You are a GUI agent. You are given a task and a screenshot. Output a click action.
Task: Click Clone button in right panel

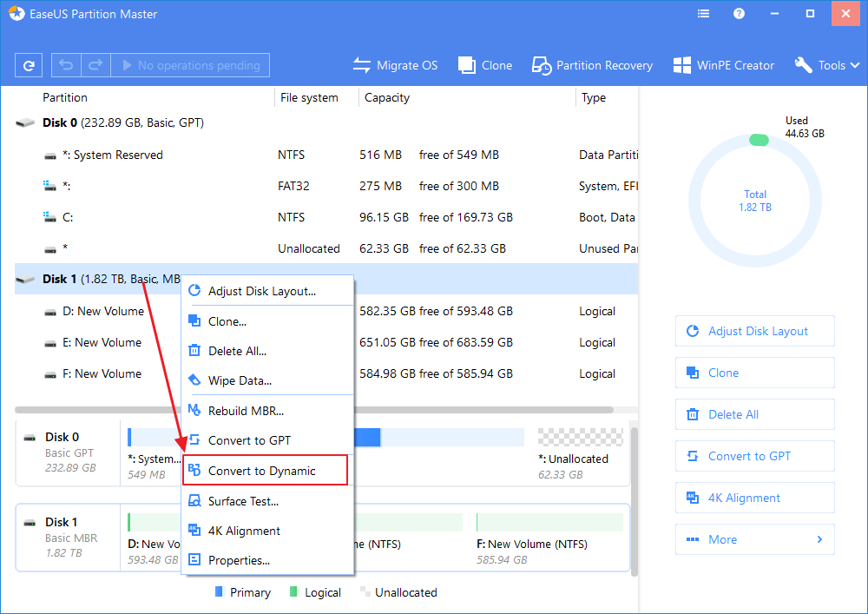[755, 373]
